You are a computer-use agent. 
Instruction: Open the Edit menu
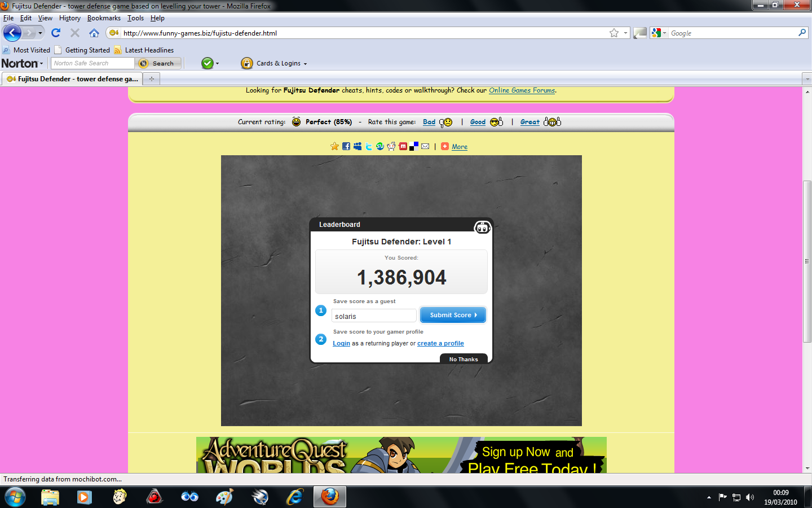(x=26, y=18)
